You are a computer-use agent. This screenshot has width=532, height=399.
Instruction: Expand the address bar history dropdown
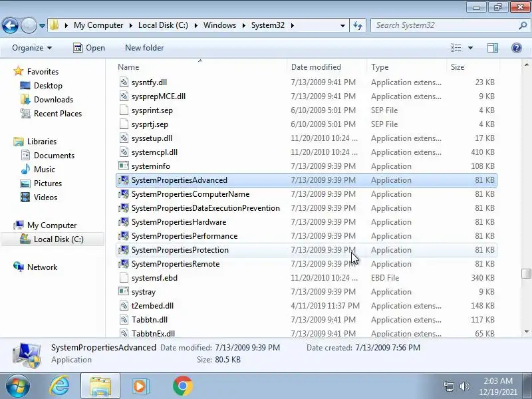tap(342, 25)
